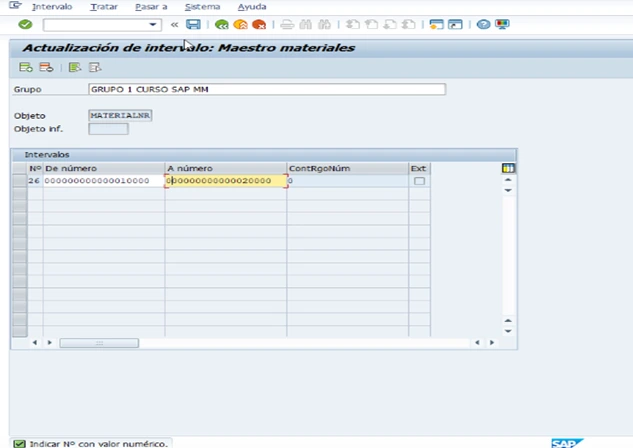Click the A número column header
This screenshot has height=448, width=633.
point(226,168)
